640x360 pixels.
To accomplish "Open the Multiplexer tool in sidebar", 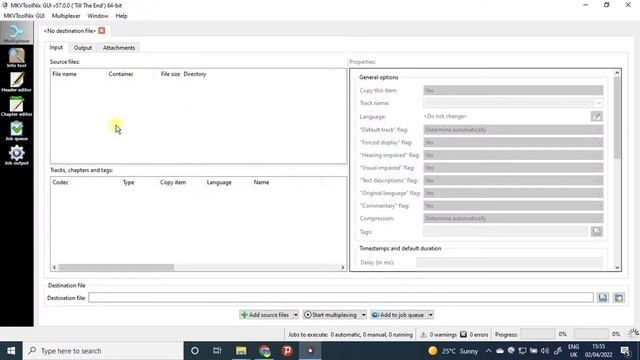I will [16, 33].
